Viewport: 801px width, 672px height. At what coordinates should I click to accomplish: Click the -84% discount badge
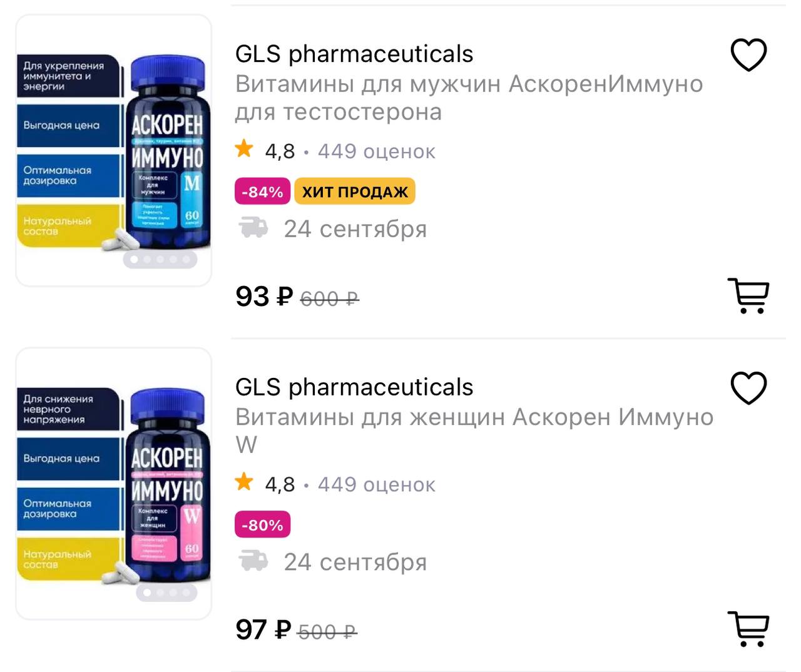[x=262, y=192]
